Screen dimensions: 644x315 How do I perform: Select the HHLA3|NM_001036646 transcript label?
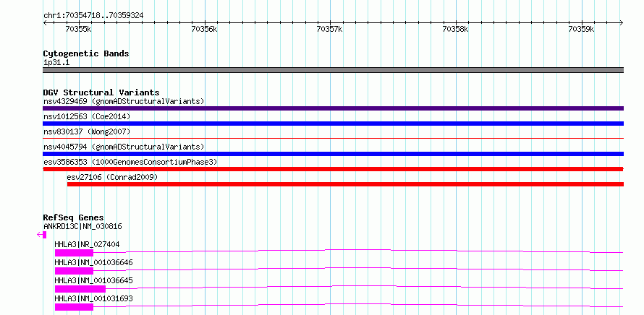93,262
